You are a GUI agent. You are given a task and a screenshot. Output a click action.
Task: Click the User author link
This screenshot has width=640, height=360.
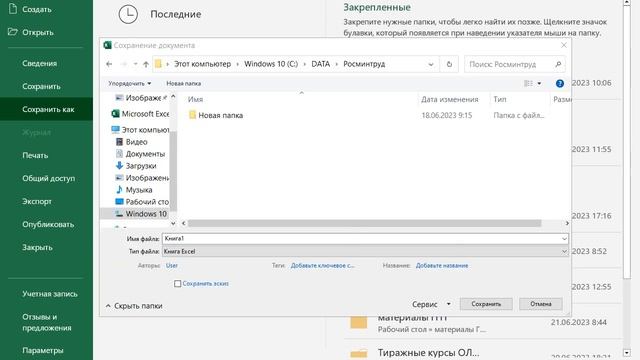[171, 265]
